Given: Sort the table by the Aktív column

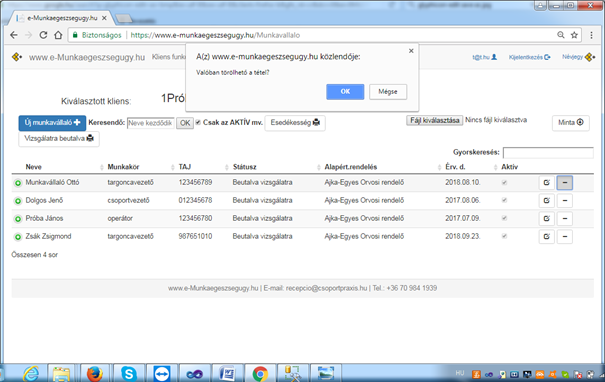Looking at the screenshot, I should coord(509,167).
